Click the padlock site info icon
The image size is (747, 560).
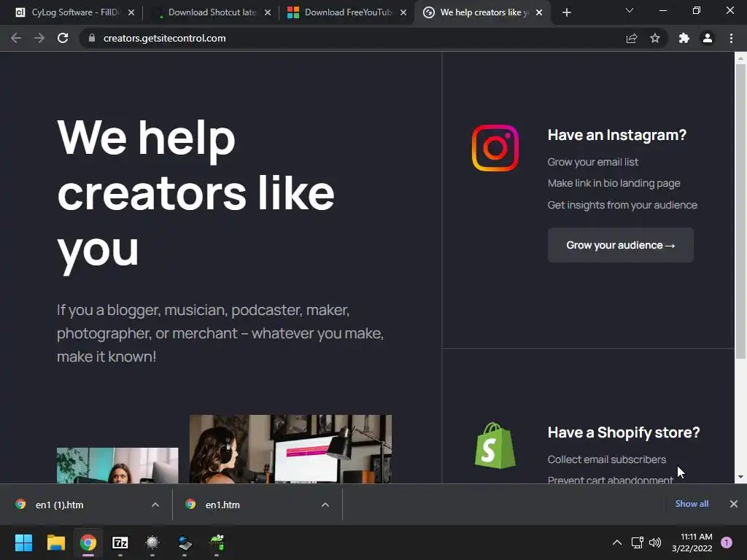point(92,38)
